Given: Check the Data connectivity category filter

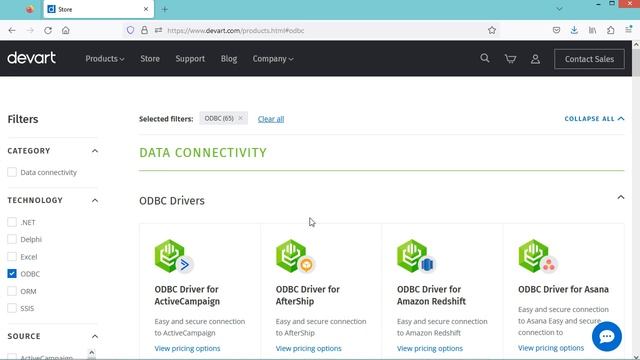Looking at the screenshot, I should click(x=12, y=172).
